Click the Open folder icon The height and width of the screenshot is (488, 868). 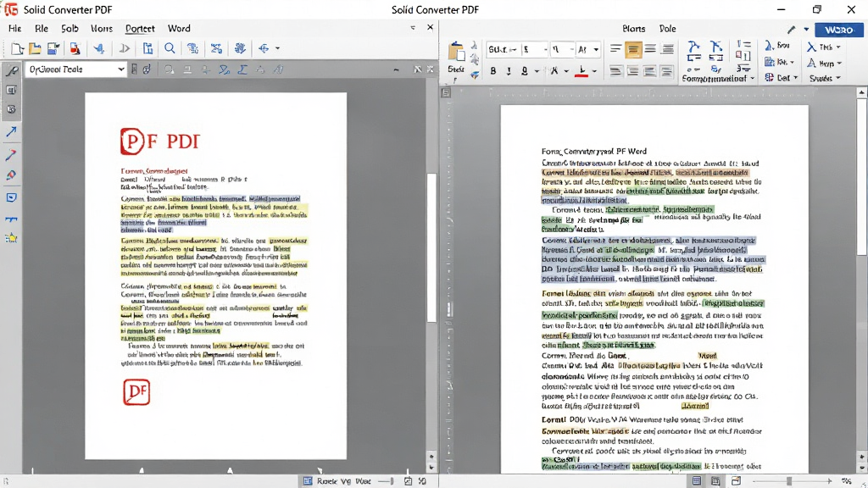click(x=35, y=48)
